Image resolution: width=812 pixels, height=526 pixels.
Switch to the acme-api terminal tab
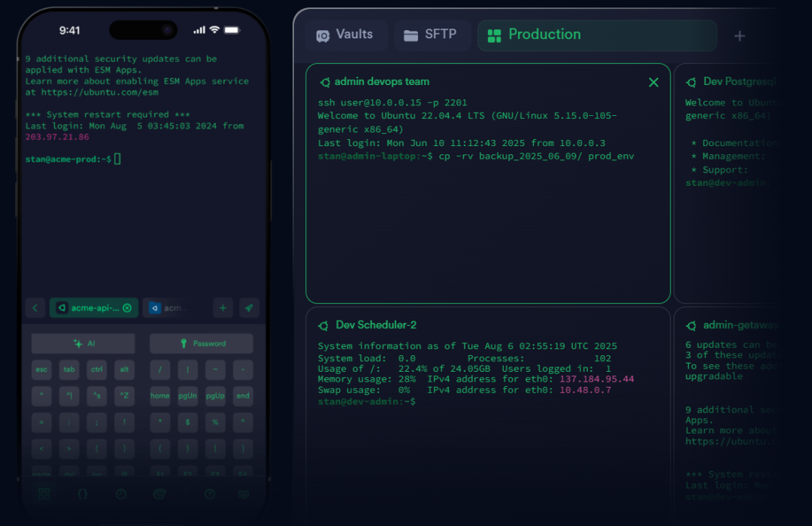tap(94, 308)
